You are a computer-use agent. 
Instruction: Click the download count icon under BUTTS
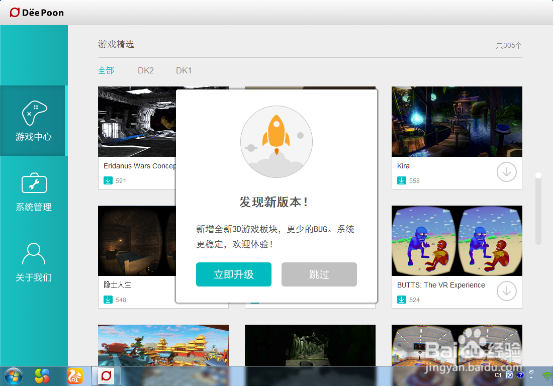401,300
